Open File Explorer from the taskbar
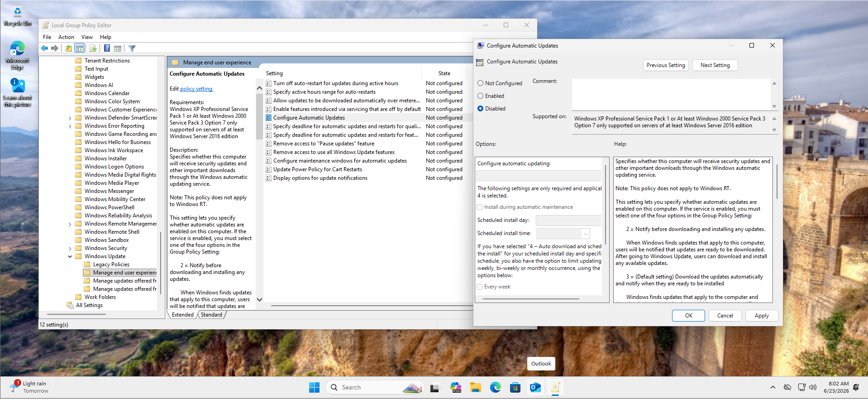Screen dimensions: 868x399 475,388
